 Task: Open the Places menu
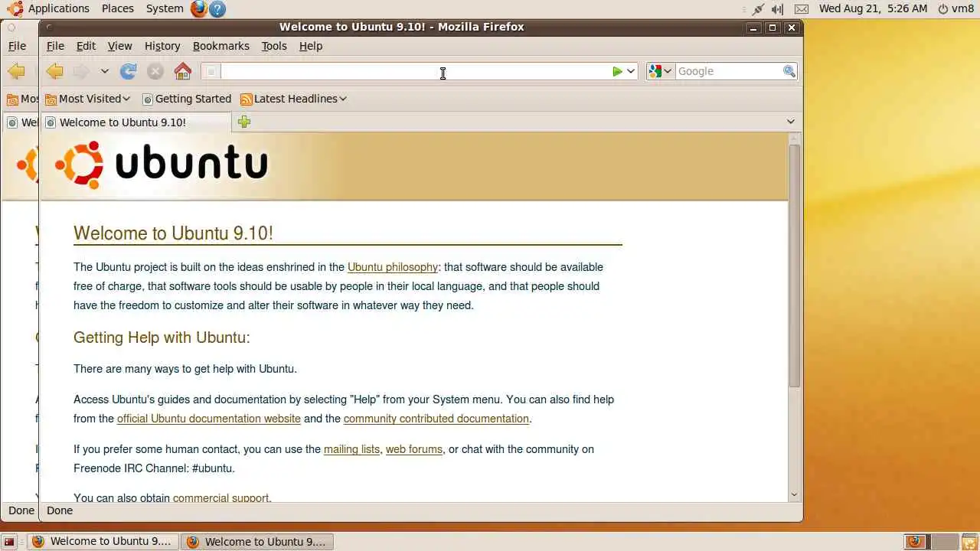click(x=118, y=8)
